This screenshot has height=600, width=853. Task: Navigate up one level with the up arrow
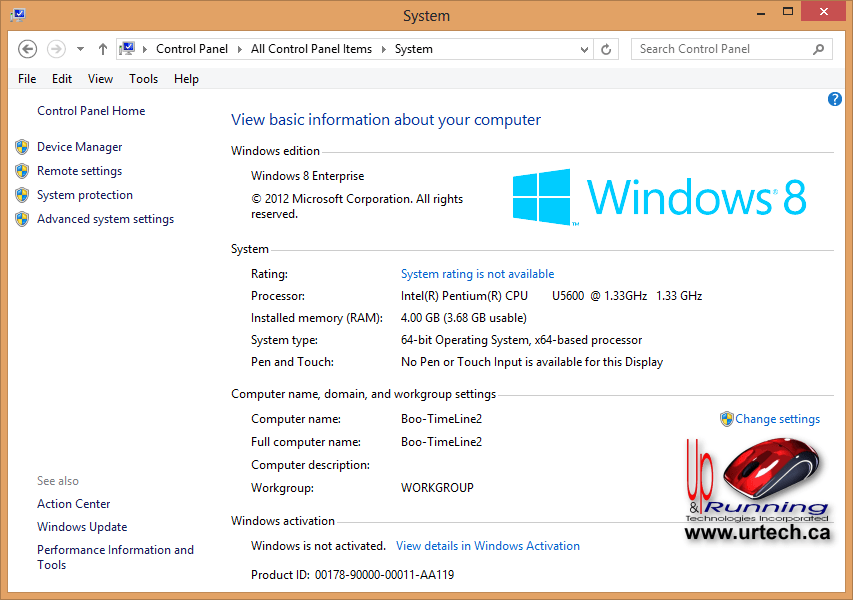point(102,48)
